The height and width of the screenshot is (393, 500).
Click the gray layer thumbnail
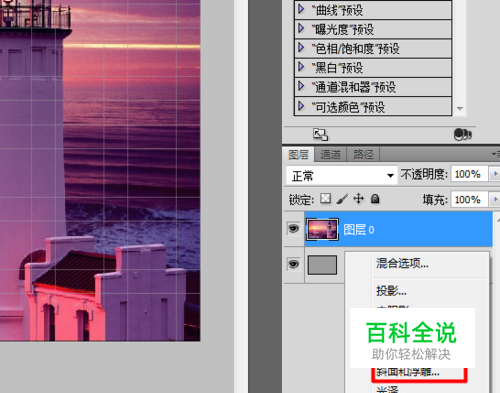(322, 265)
